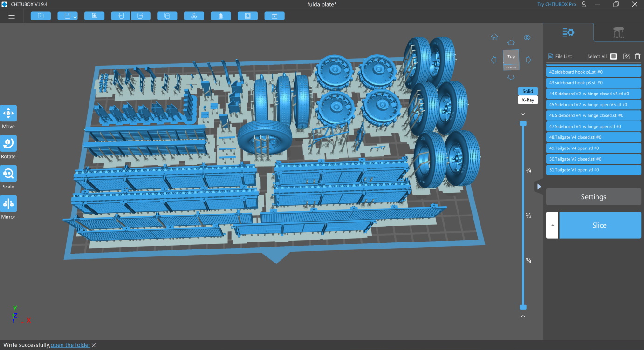This screenshot has width=644, height=350.
Task: Reset the view with the home icon
Action: tap(494, 37)
